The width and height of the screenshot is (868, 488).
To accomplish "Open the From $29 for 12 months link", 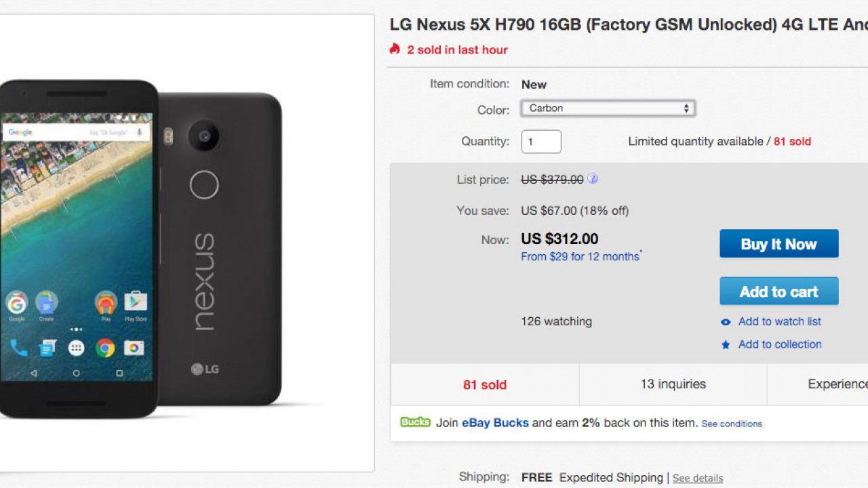I will [x=580, y=256].
